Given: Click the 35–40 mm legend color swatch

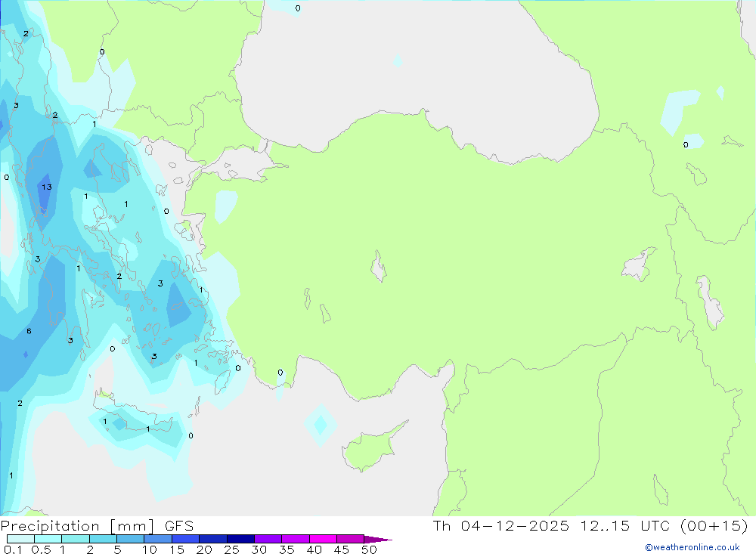Looking at the screenshot, I should pos(296,539).
